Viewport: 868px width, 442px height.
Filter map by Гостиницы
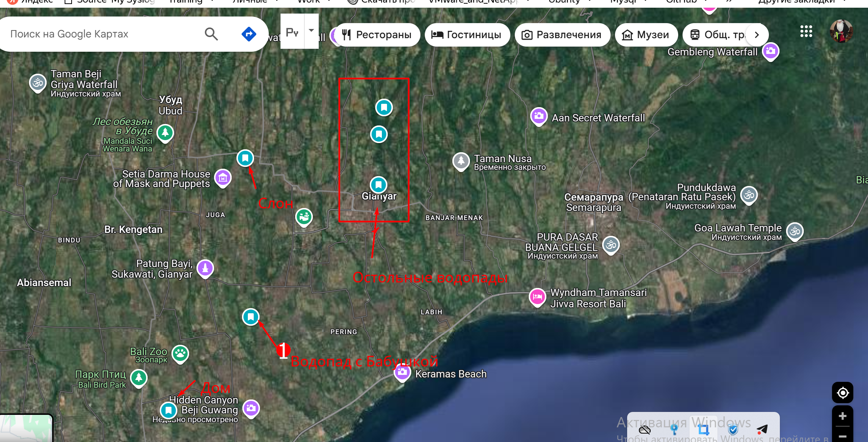tap(467, 35)
